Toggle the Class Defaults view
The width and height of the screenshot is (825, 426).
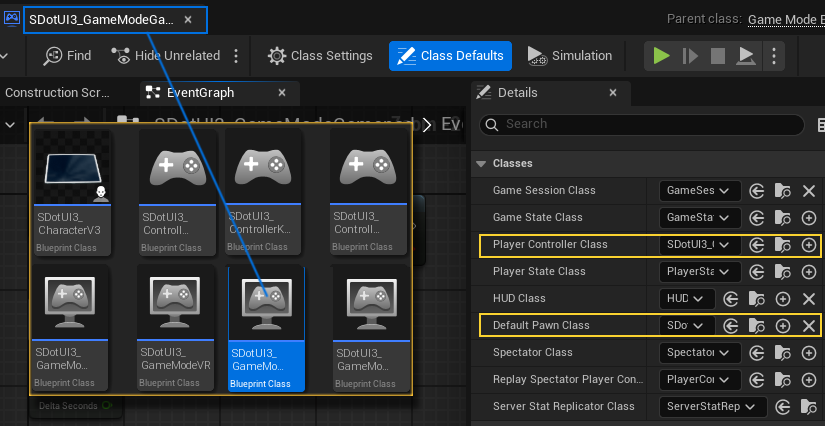(450, 56)
